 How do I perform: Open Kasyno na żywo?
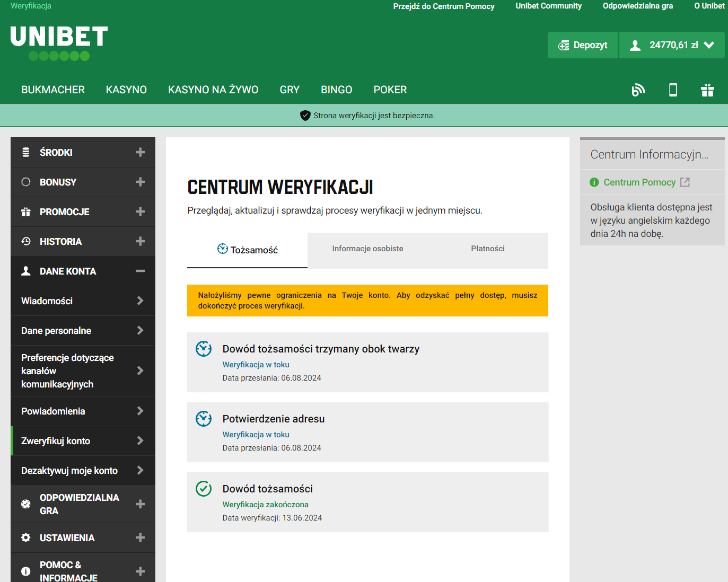click(x=213, y=90)
